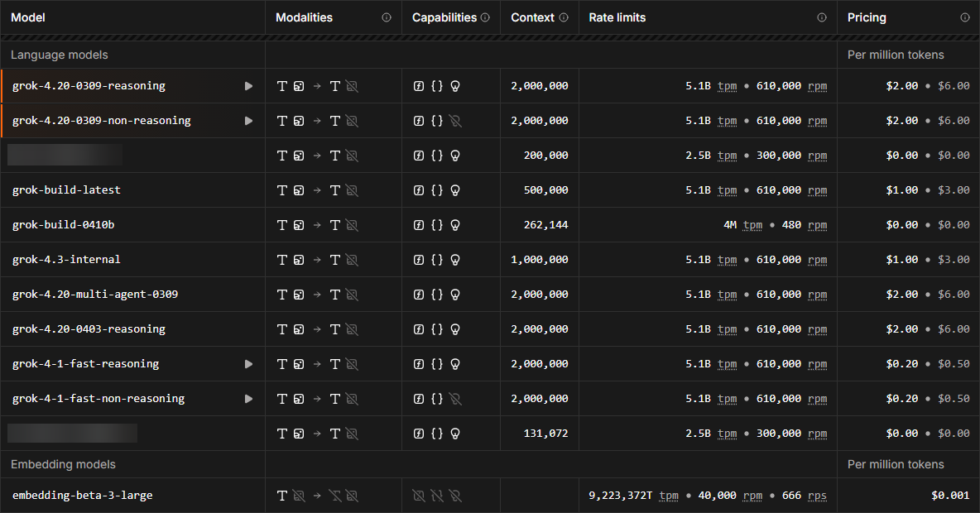Click function-calling icon in grok-4-1-fast-reasoning row
980x513 pixels.
pyautogui.click(x=419, y=364)
